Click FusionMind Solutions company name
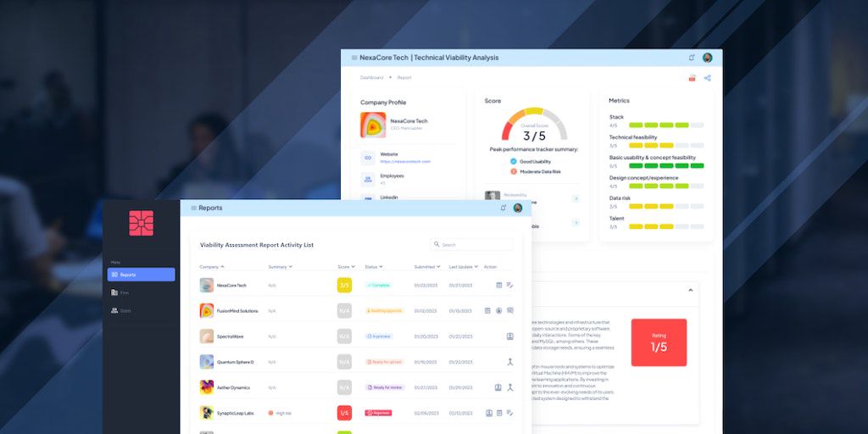Image resolution: width=868 pixels, height=434 pixels. [x=237, y=311]
